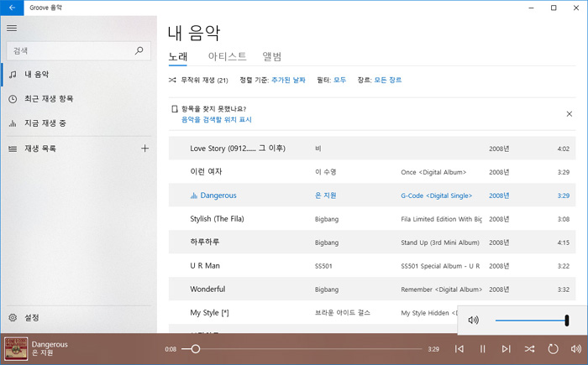Click artist 브라운 아이드 걸스
The height and width of the screenshot is (365, 588).
(343, 313)
